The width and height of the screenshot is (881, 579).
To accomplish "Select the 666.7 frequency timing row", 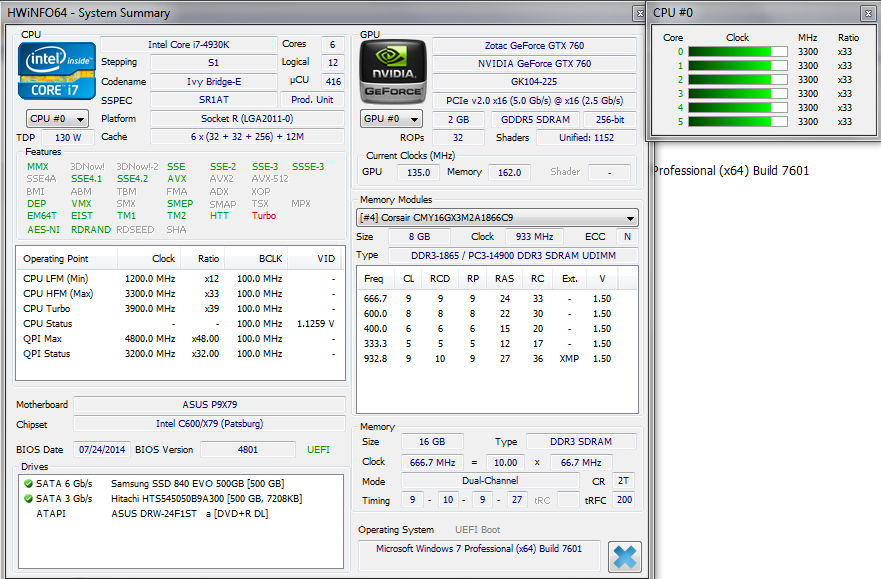I will pyautogui.click(x=497, y=299).
